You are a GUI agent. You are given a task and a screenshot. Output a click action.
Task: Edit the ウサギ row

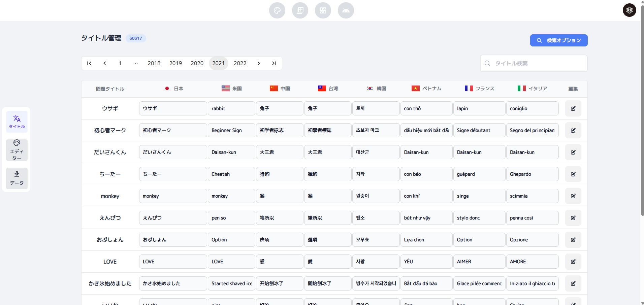(x=573, y=108)
